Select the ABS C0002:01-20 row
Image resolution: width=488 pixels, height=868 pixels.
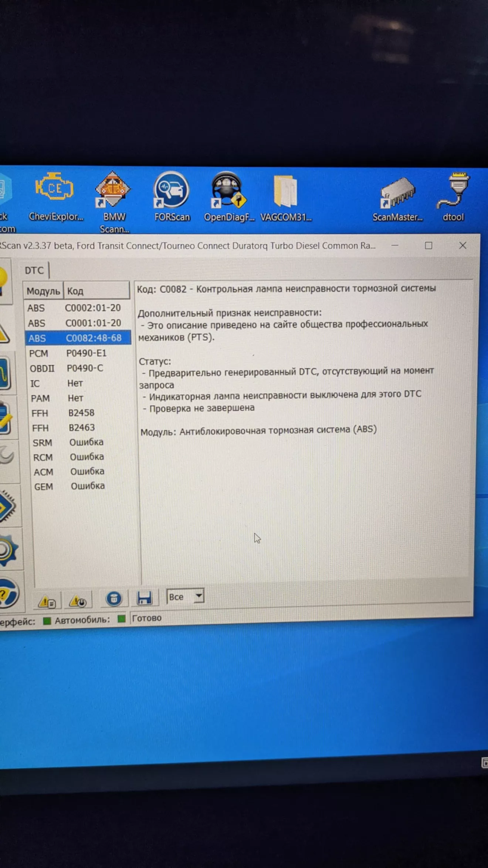point(77,308)
